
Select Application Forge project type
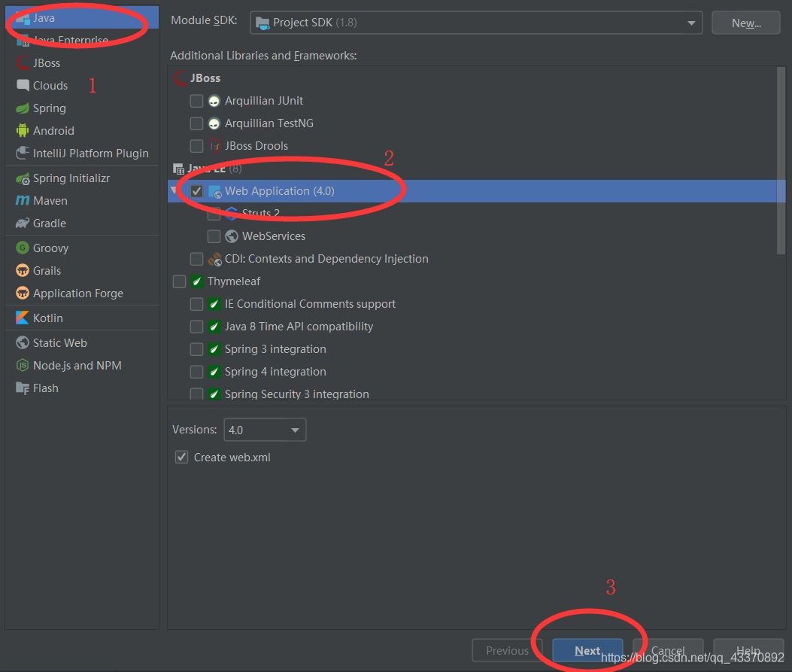(x=82, y=293)
